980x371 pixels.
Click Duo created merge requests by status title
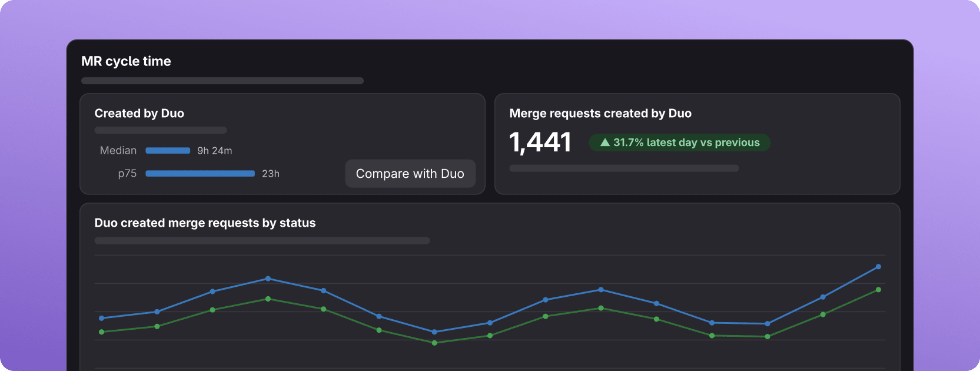point(205,223)
